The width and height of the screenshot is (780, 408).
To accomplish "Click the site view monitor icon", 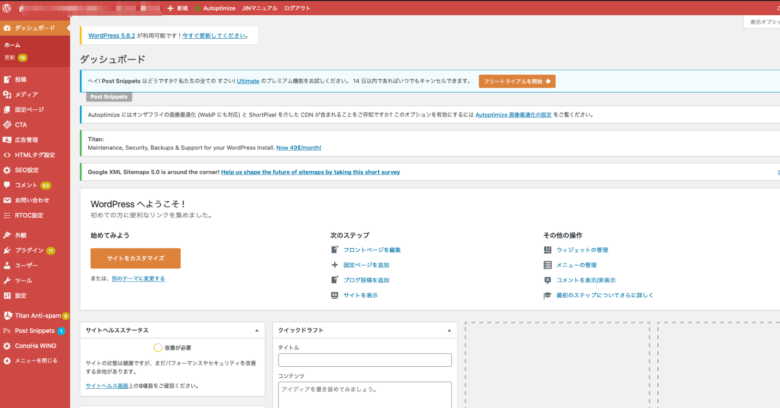I will (x=335, y=295).
